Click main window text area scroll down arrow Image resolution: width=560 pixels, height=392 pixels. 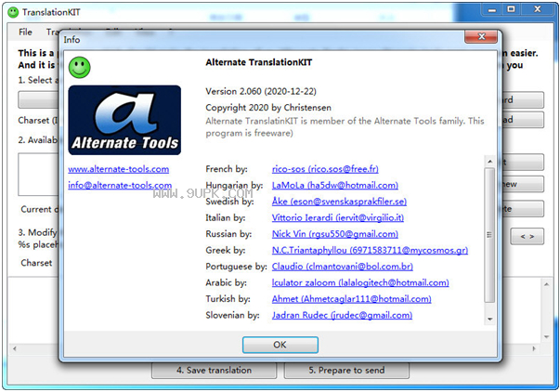click(546, 336)
